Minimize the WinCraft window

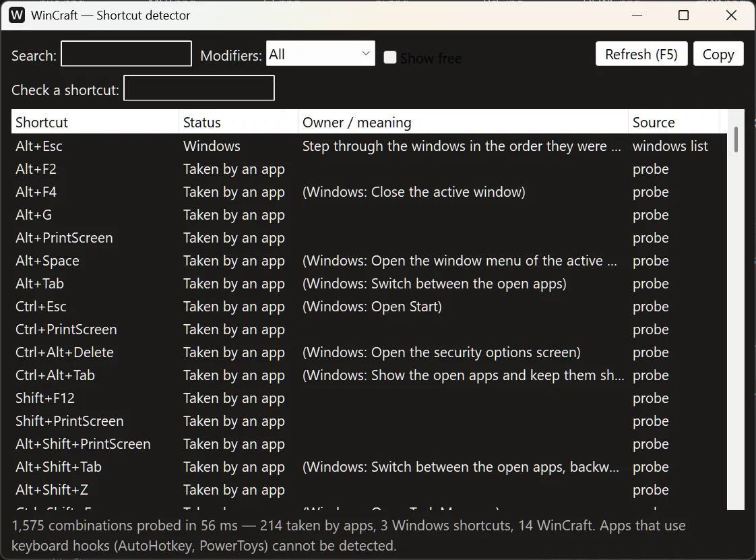637,15
